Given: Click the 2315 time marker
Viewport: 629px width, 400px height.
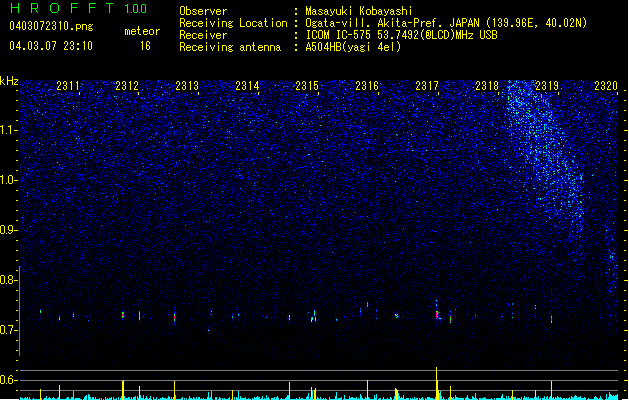Looking at the screenshot, I should tap(307, 86).
